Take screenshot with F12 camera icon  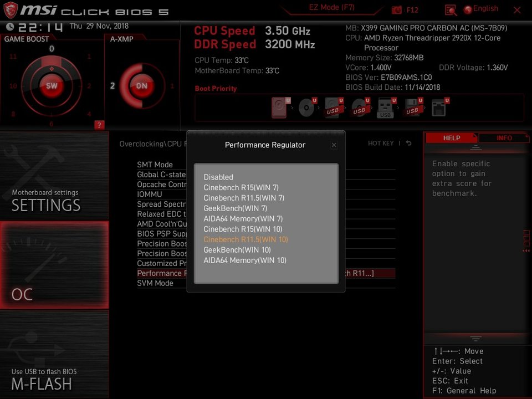[396, 10]
